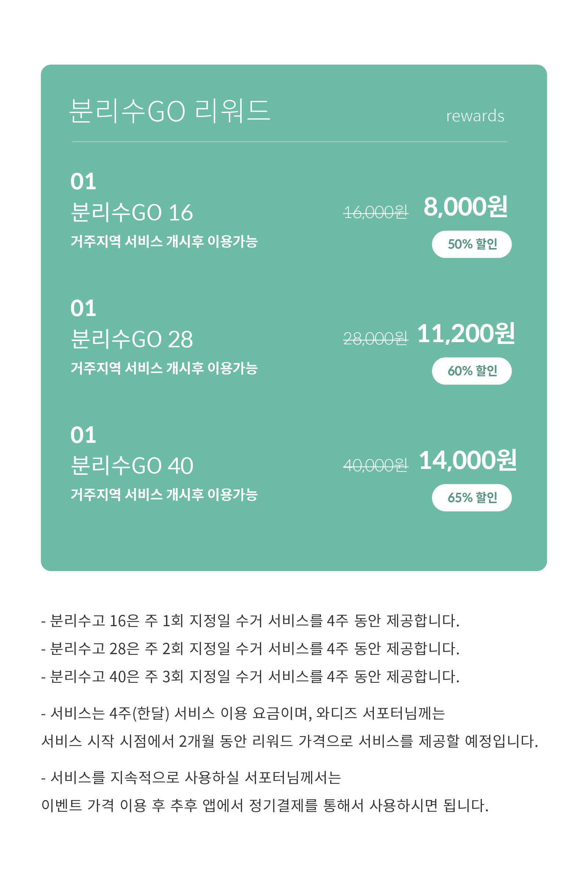Click the struck-through 28,000원 original price

click(x=375, y=339)
